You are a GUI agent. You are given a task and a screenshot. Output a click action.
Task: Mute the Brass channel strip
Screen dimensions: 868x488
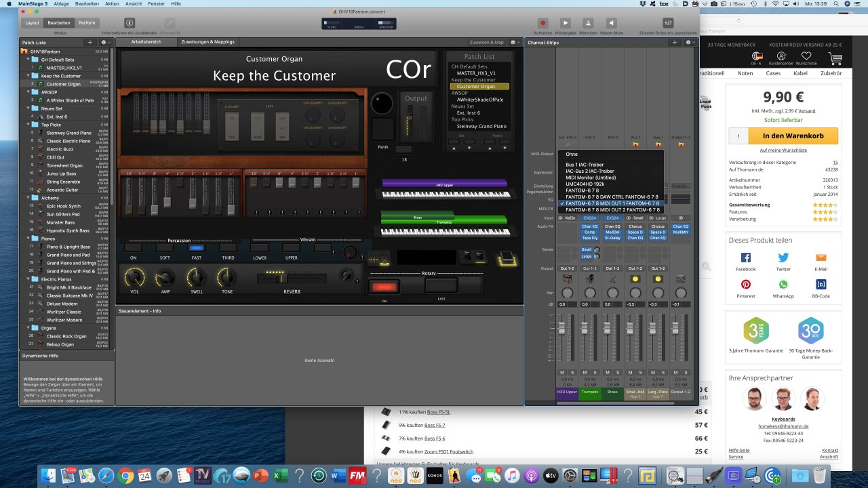pos(608,372)
